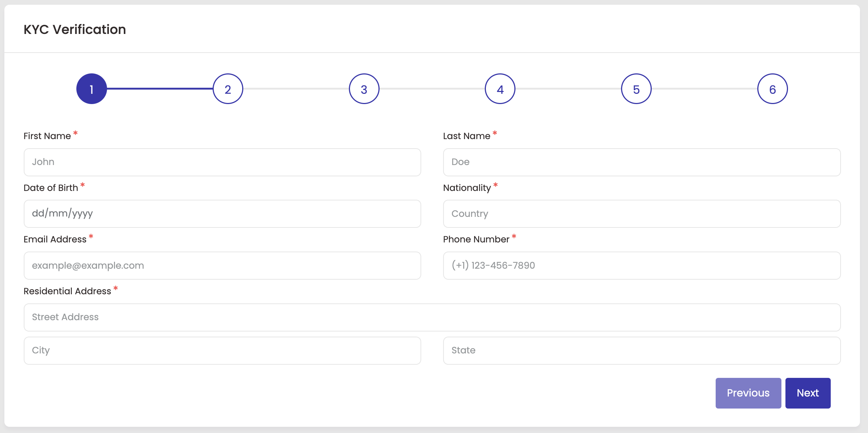
Task: Select the Nationality Country field
Action: (642, 214)
